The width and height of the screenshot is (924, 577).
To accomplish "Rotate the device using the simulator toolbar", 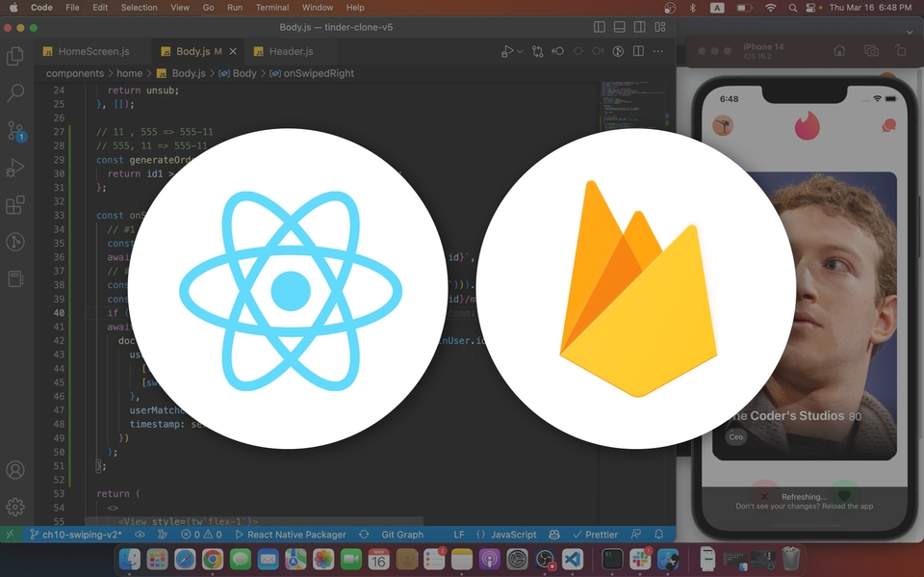I will click(x=901, y=51).
